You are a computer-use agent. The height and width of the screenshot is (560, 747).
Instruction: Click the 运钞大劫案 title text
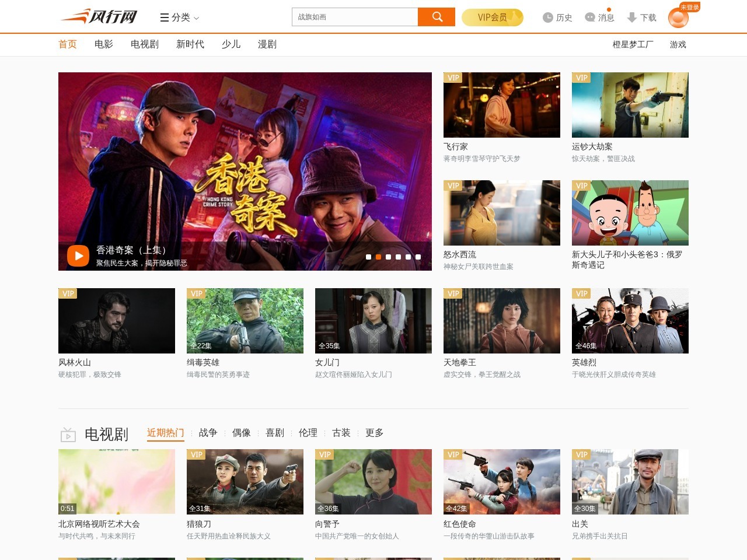click(592, 147)
